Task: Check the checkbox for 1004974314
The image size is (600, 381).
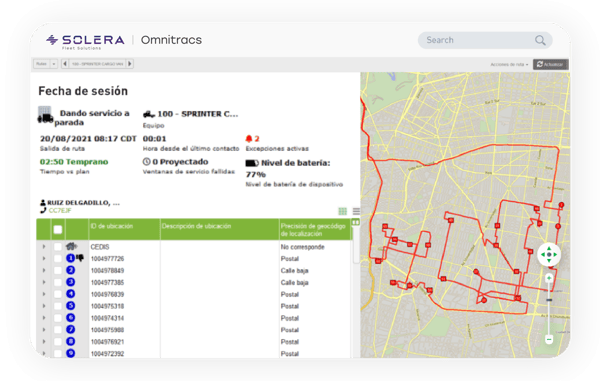Action: click(58, 318)
